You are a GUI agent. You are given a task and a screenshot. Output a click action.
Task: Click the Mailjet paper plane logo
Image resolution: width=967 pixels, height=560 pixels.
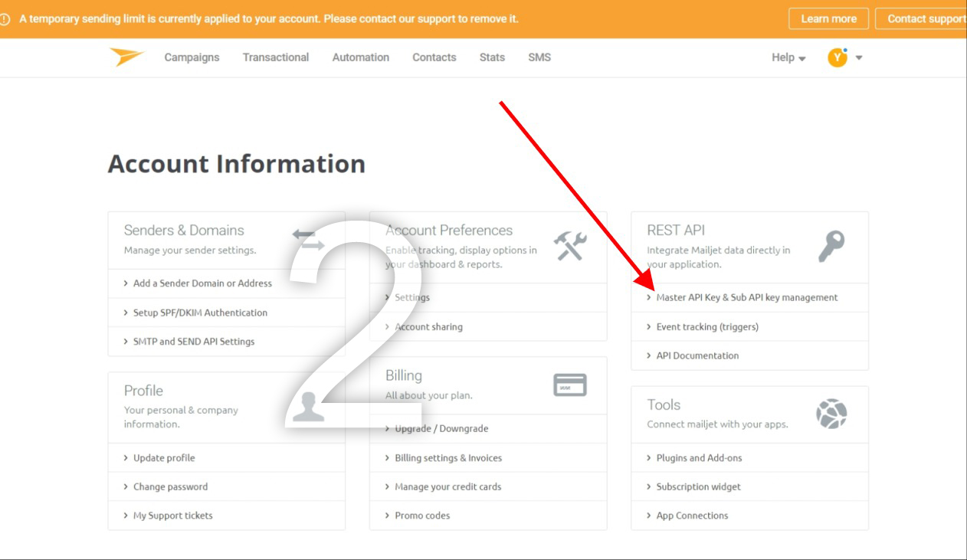[126, 57]
